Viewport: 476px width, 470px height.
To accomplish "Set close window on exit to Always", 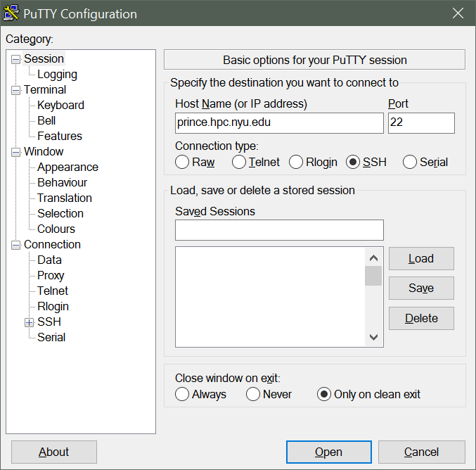I will click(182, 395).
